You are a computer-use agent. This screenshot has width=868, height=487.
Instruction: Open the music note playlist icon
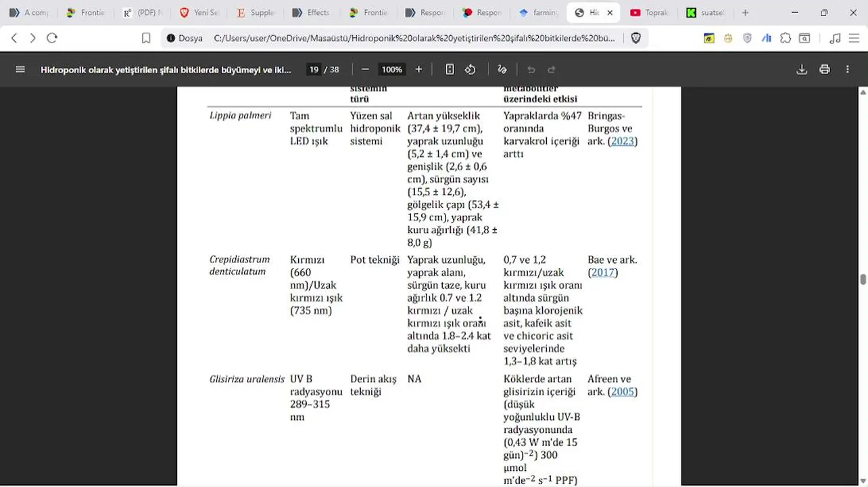coord(836,39)
